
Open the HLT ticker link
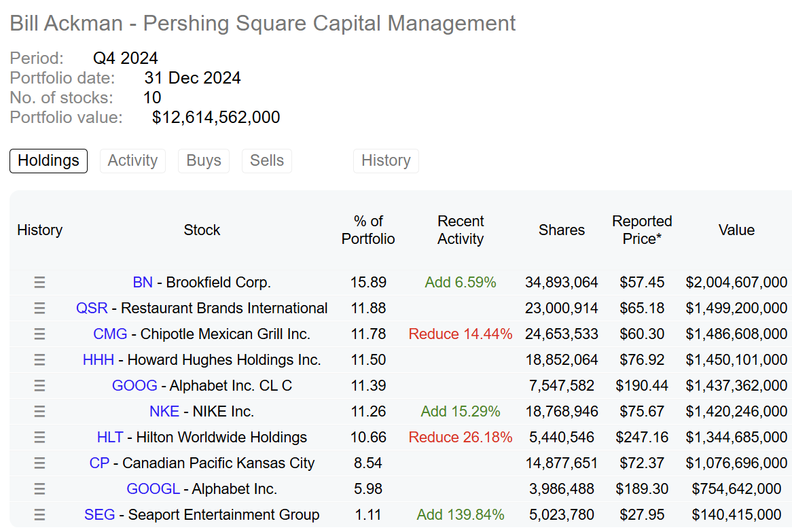[x=110, y=437]
